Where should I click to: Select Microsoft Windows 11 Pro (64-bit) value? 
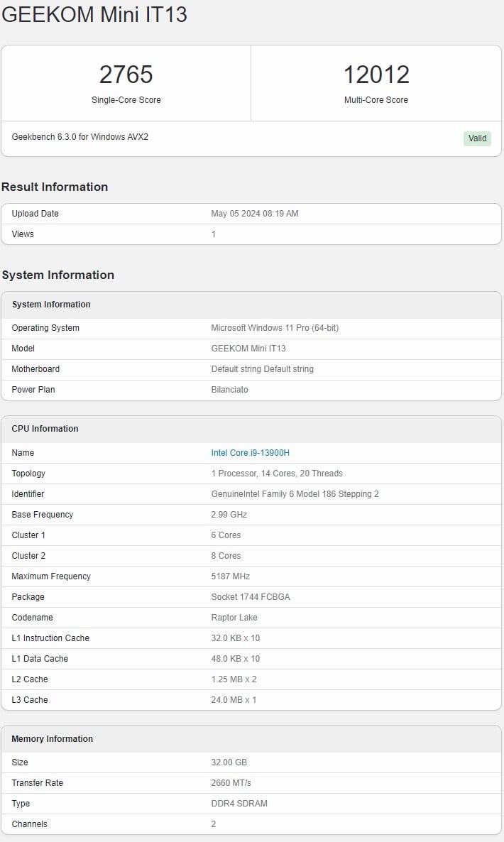click(275, 327)
